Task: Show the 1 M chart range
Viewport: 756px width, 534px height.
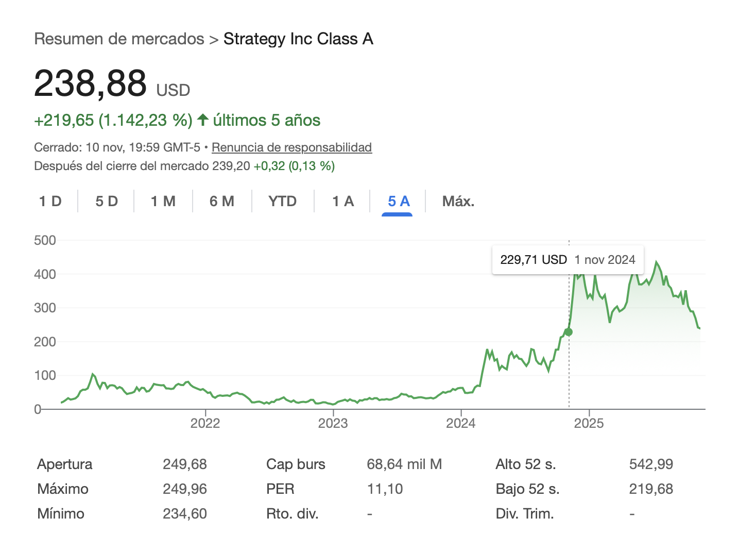Action: (x=163, y=201)
